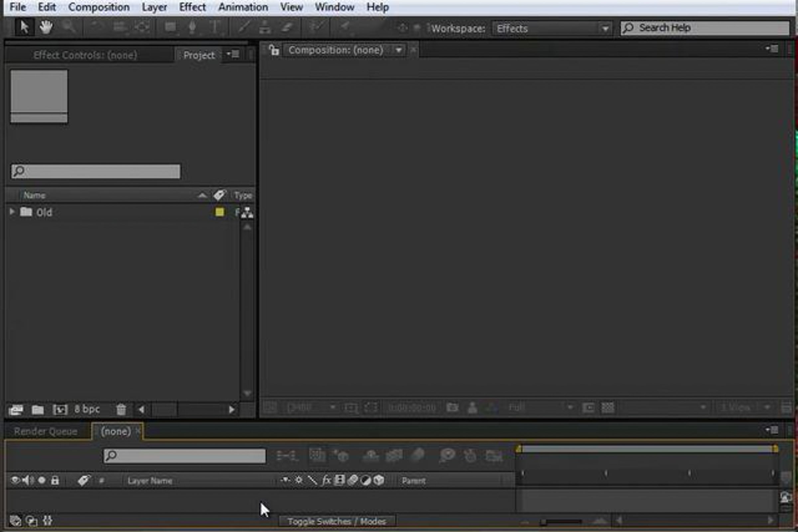Select the Rectangle shape tool
This screenshot has width=798, height=532.
pyautogui.click(x=170, y=27)
